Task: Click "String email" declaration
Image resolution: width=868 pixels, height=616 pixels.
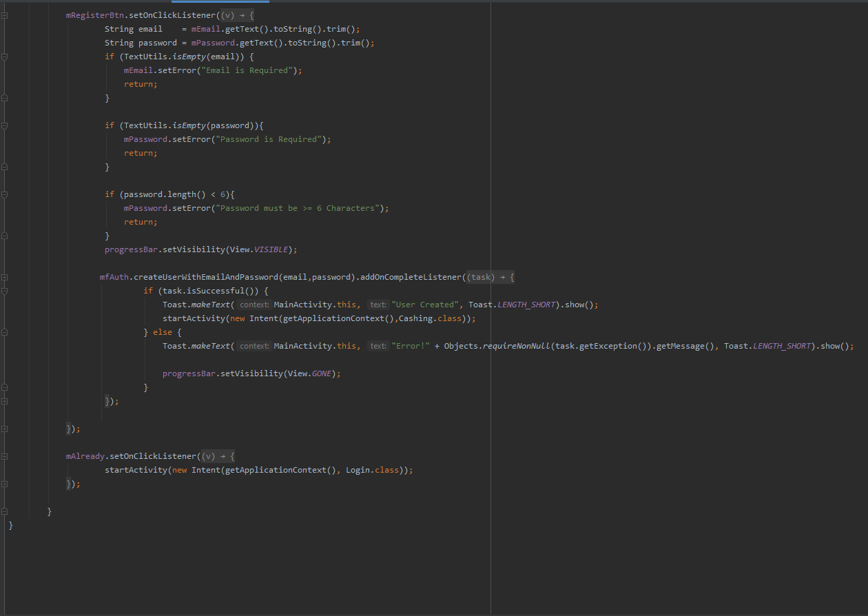Action: pyautogui.click(x=134, y=29)
